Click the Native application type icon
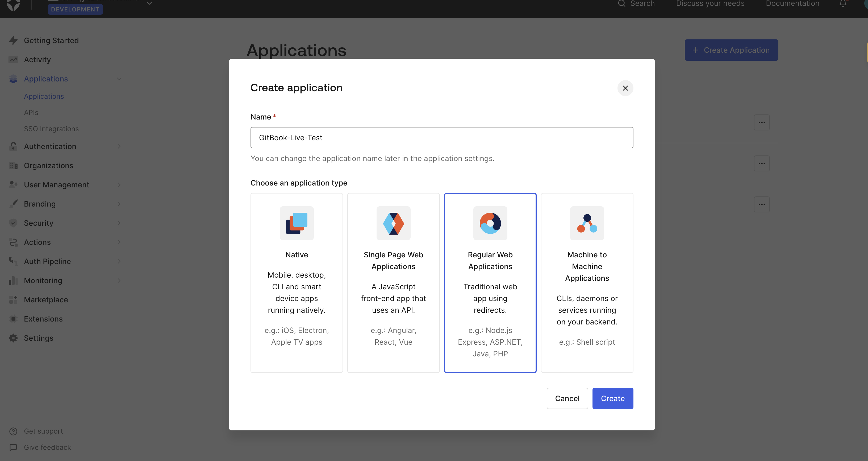The height and width of the screenshot is (461, 868). pos(297,223)
